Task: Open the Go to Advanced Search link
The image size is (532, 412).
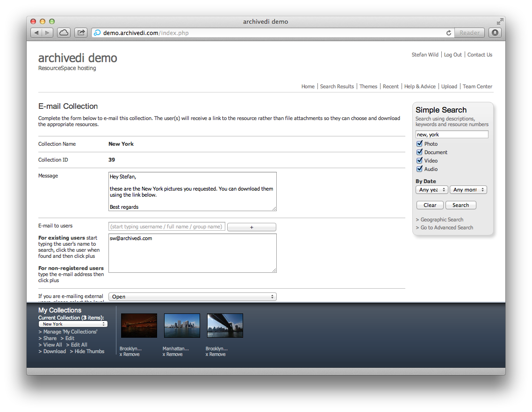Action: pyautogui.click(x=446, y=227)
